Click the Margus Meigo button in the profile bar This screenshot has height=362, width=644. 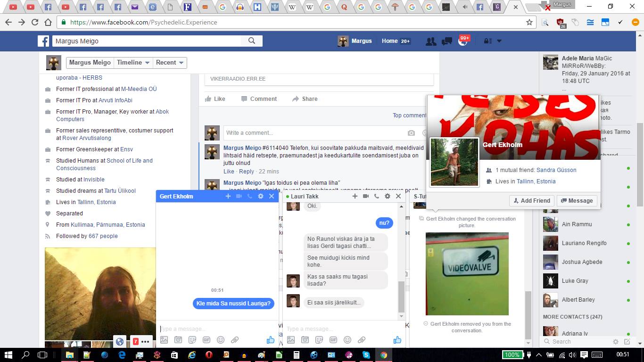[x=90, y=63]
